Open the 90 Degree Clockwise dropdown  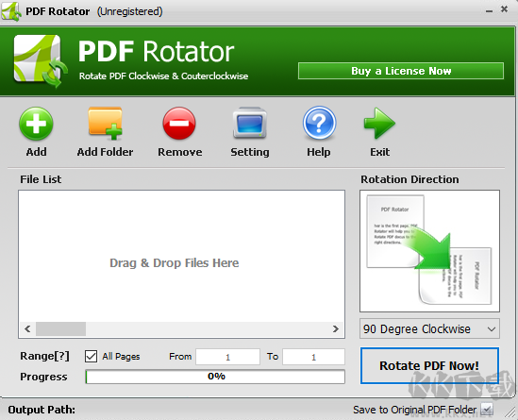click(429, 328)
